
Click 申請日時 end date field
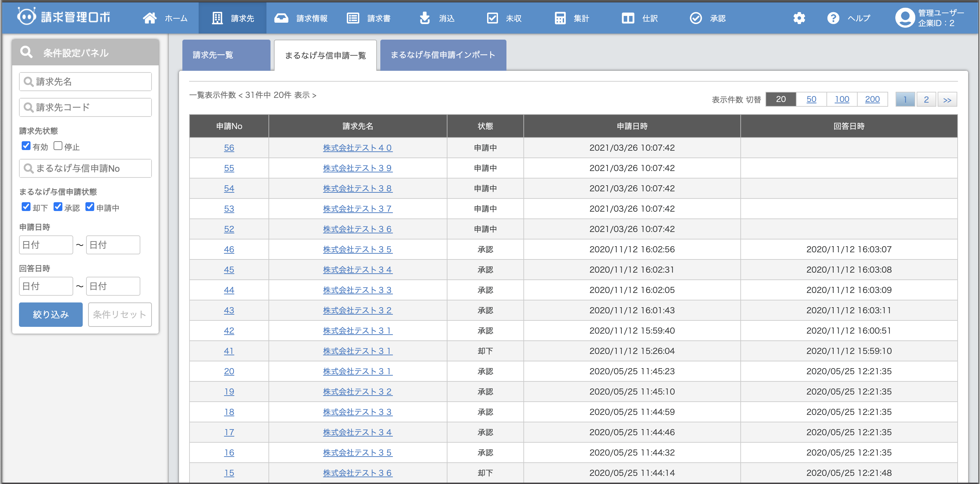click(113, 245)
